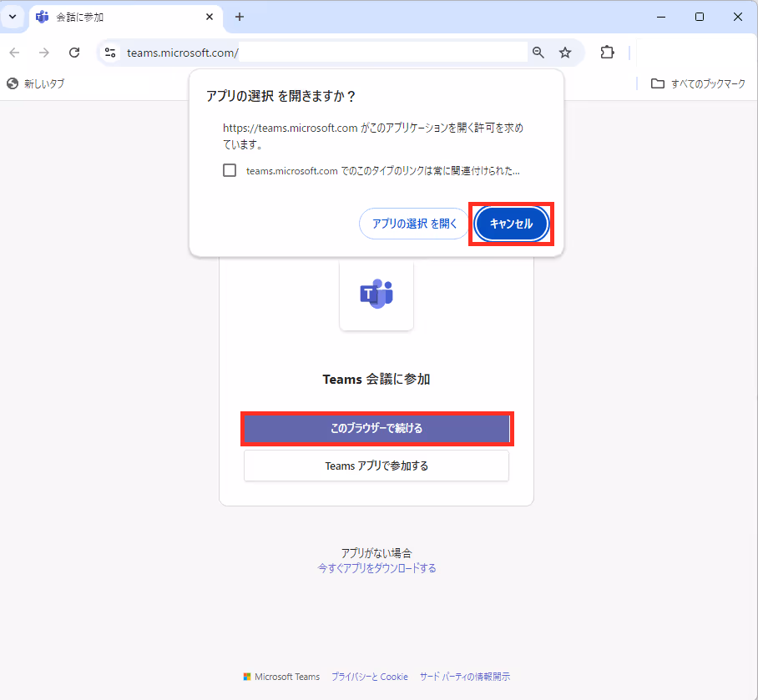Screen dimensions: 758x700
Task: Open the tab search dropdown arrow
Action: point(13,17)
